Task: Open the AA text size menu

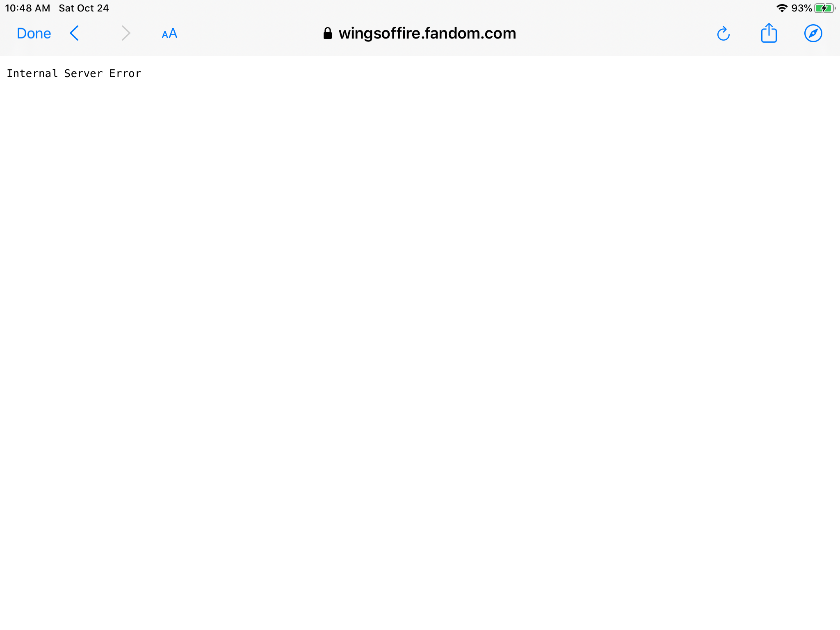Action: pyautogui.click(x=169, y=34)
